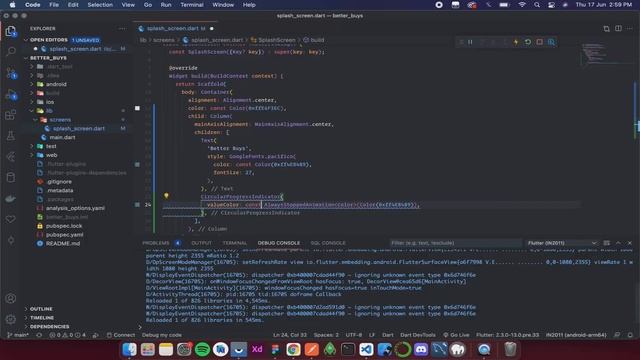Open the Explorer view in activity bar
Viewport: 640px width, 360px height.
(x=11, y=31)
